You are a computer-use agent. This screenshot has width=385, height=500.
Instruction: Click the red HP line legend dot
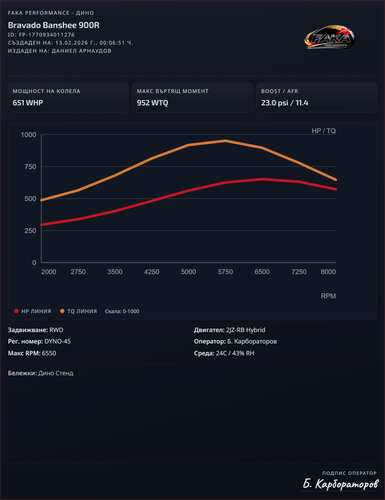click(16, 311)
